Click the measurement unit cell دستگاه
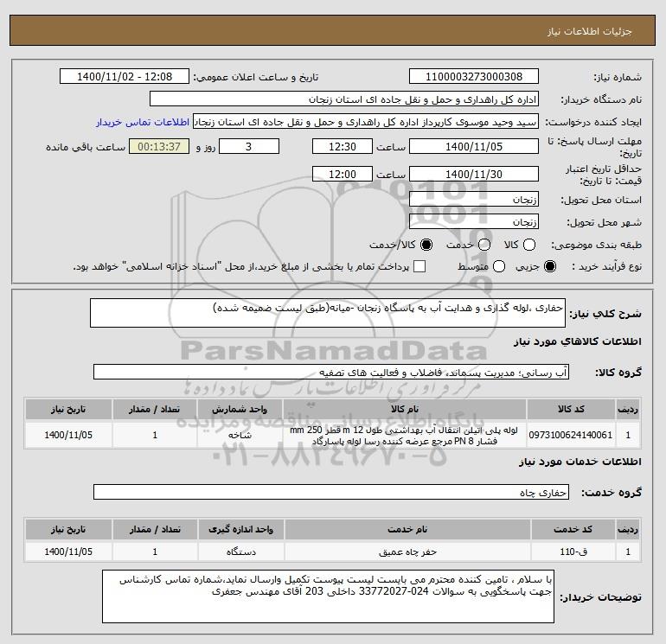Viewport: 666px width, 644px height. (x=240, y=552)
